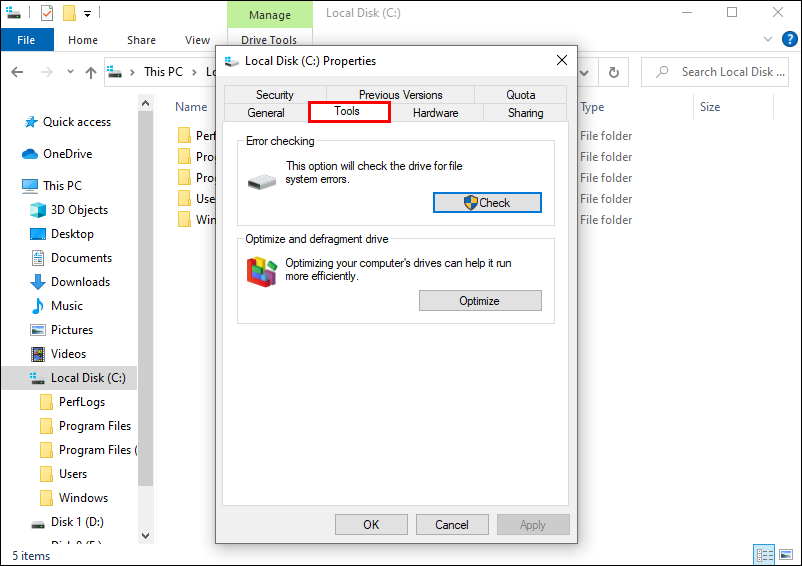This screenshot has width=802, height=566.
Task: Open the Tools tab in Properties
Action: [347, 111]
